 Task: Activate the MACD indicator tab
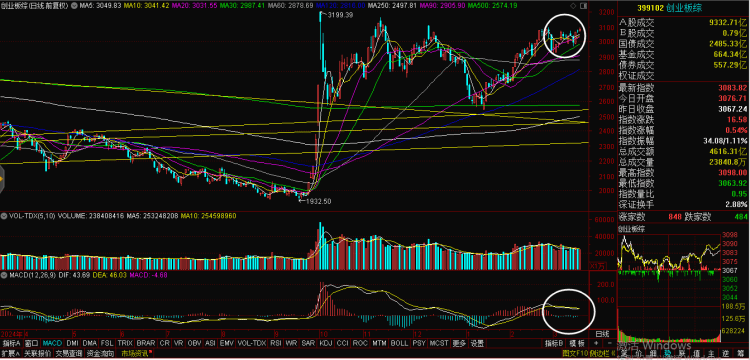click(52, 343)
